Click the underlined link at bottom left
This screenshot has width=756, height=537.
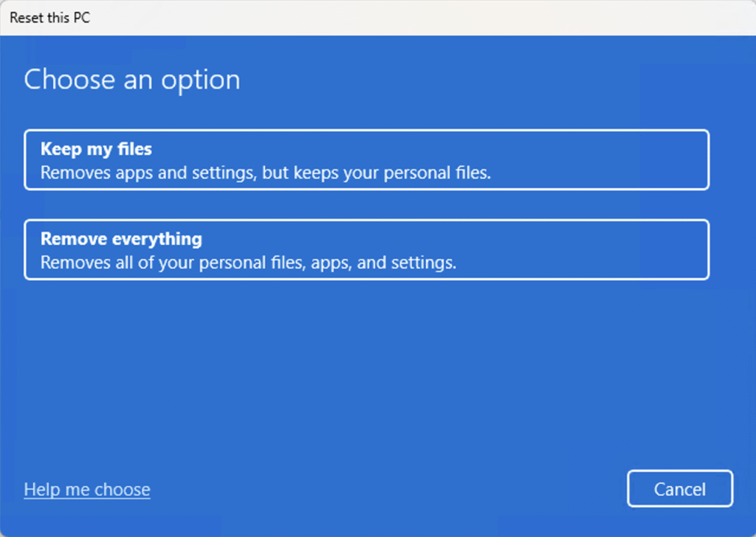point(87,490)
